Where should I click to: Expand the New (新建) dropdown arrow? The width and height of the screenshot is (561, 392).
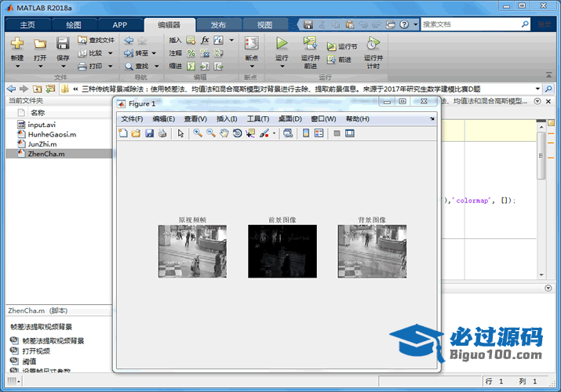click(17, 67)
